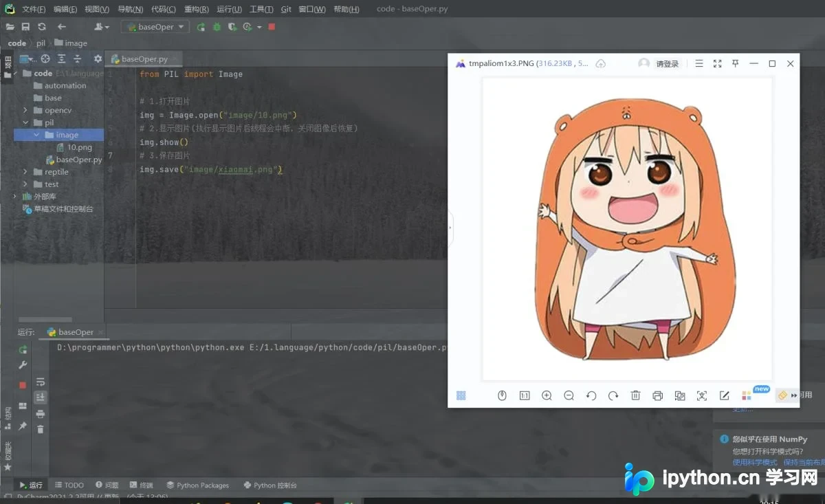Expand the test folder

coord(25,184)
